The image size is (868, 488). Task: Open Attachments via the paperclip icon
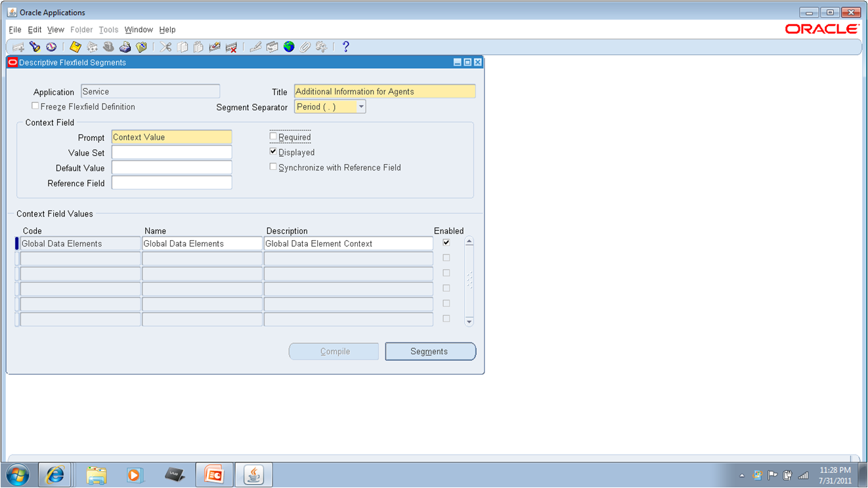click(x=305, y=47)
